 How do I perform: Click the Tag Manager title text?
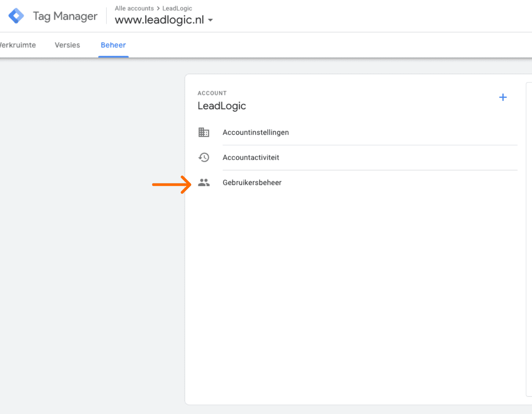pos(65,16)
